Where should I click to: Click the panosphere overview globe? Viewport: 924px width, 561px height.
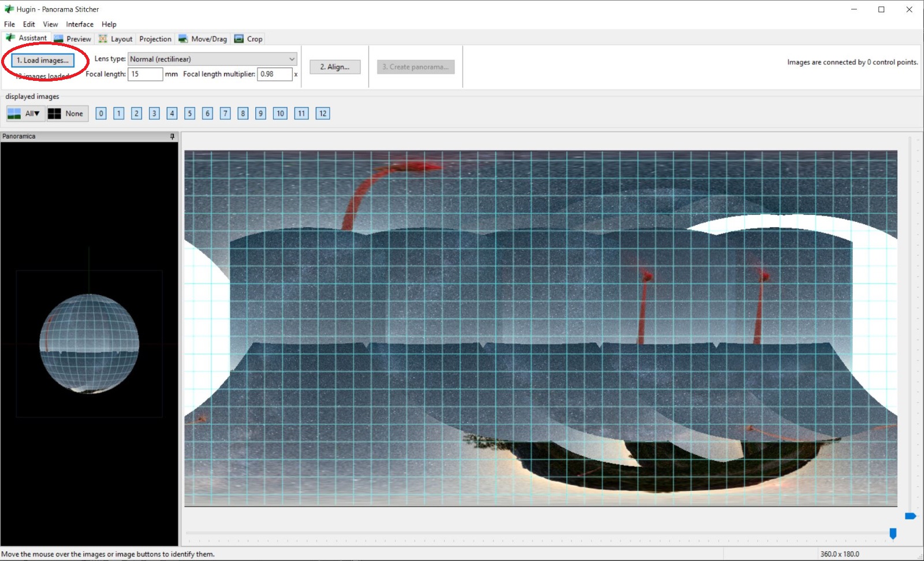(x=89, y=343)
